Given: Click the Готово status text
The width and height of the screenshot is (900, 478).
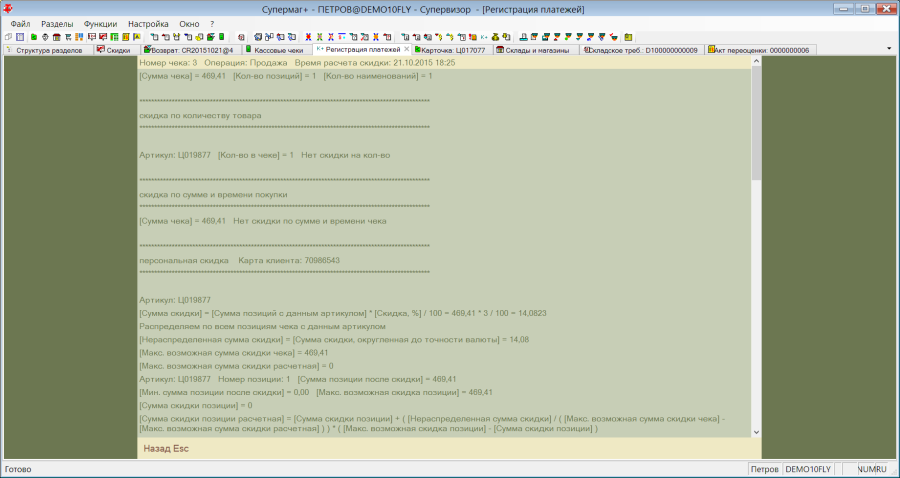Looking at the screenshot, I should click(x=18, y=469).
